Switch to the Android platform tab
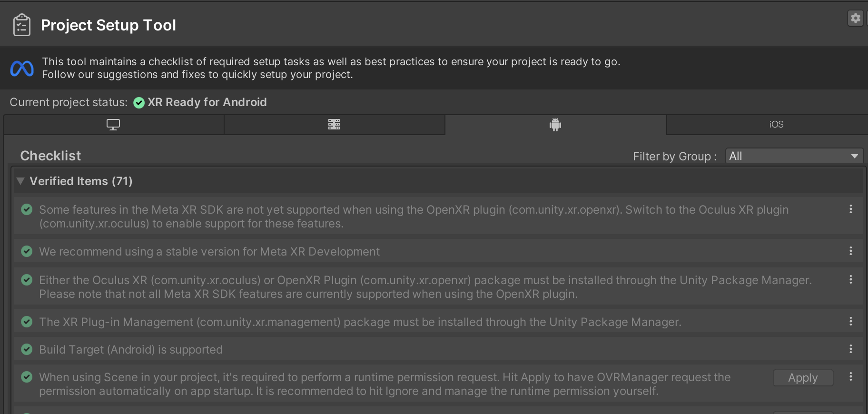 [555, 125]
